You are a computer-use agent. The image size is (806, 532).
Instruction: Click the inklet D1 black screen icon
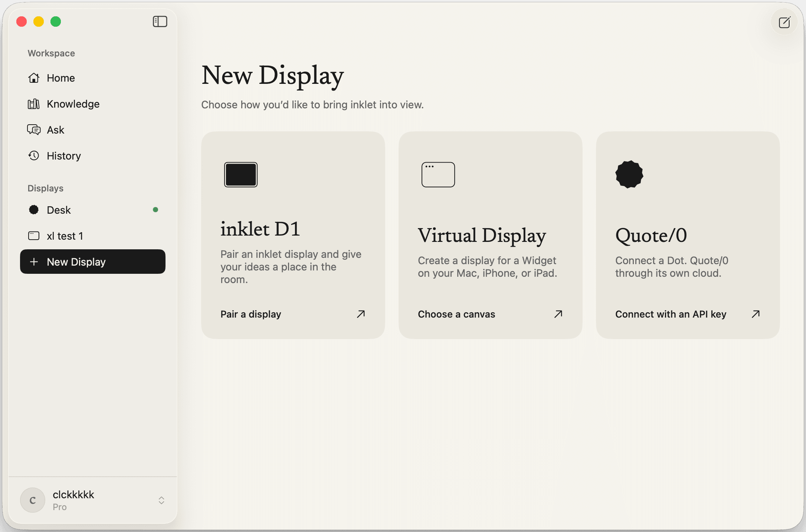(241, 174)
